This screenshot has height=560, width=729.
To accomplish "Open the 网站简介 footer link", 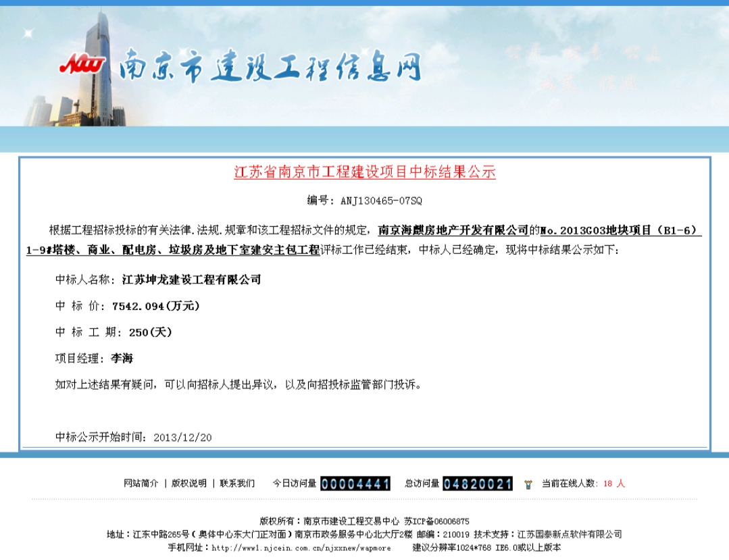I will click(141, 483).
